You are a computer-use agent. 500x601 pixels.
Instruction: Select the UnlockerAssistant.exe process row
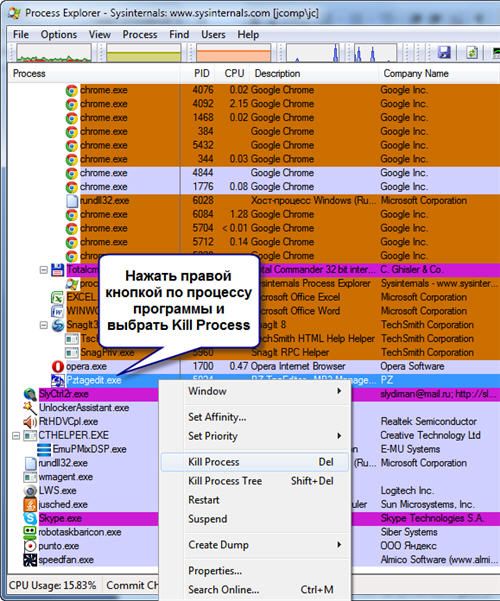[x=84, y=408]
